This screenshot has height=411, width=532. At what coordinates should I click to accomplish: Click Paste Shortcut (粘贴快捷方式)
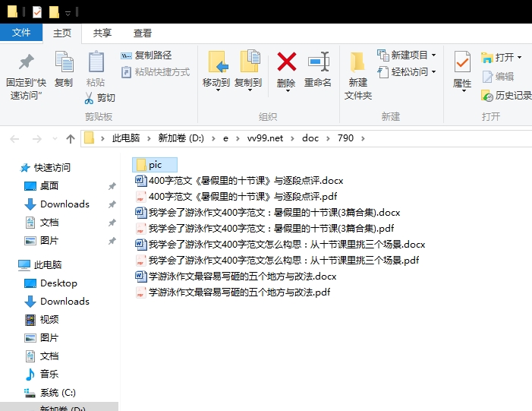(x=155, y=72)
